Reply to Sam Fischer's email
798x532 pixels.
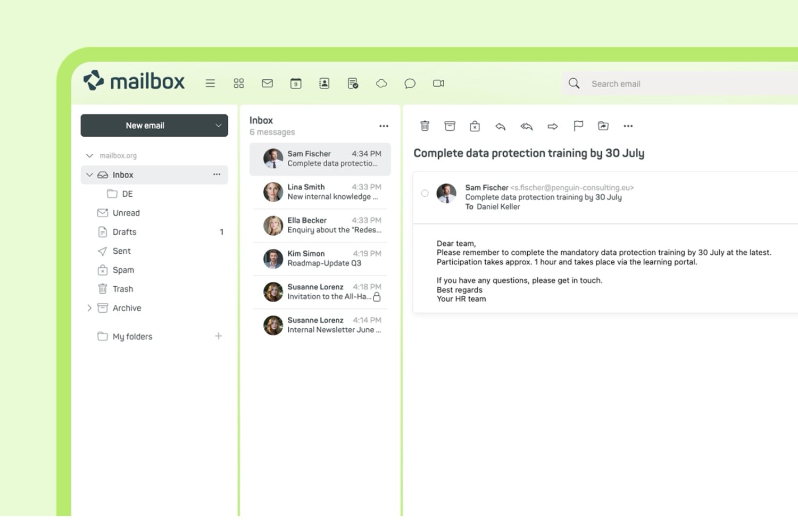tap(500, 126)
